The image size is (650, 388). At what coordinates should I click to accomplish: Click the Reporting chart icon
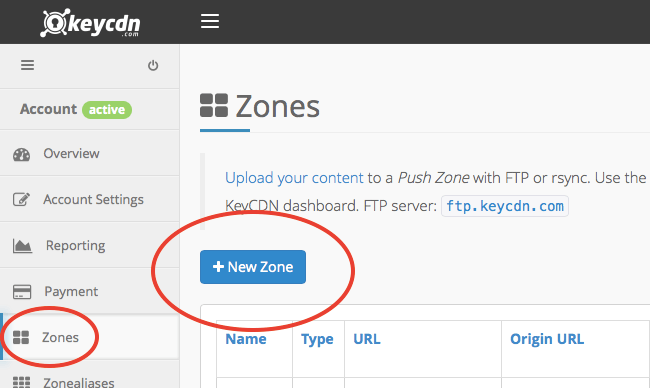(22, 246)
